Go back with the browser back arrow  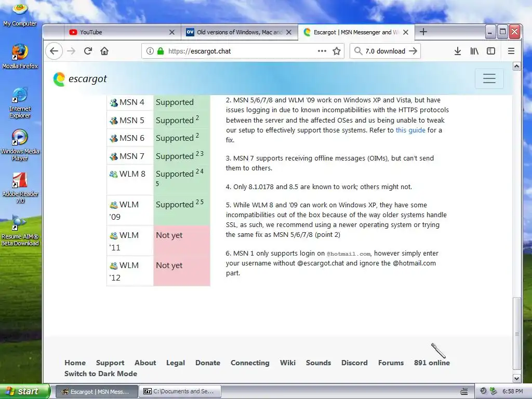pyautogui.click(x=54, y=51)
